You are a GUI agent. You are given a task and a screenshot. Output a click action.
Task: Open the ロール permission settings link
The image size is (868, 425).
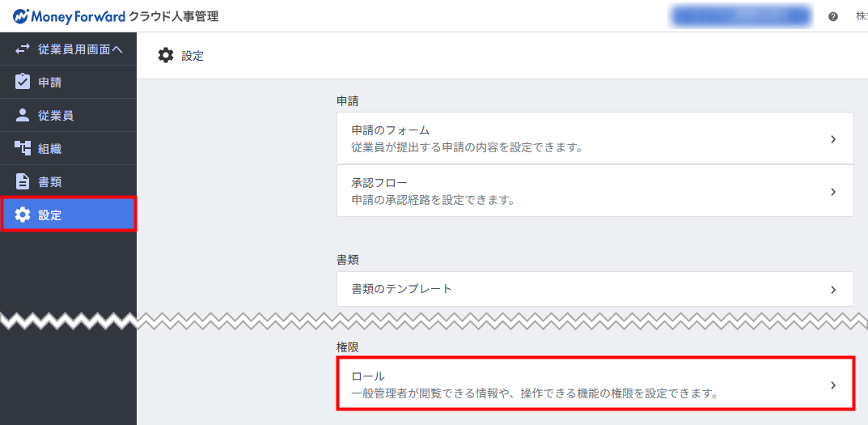(368, 376)
